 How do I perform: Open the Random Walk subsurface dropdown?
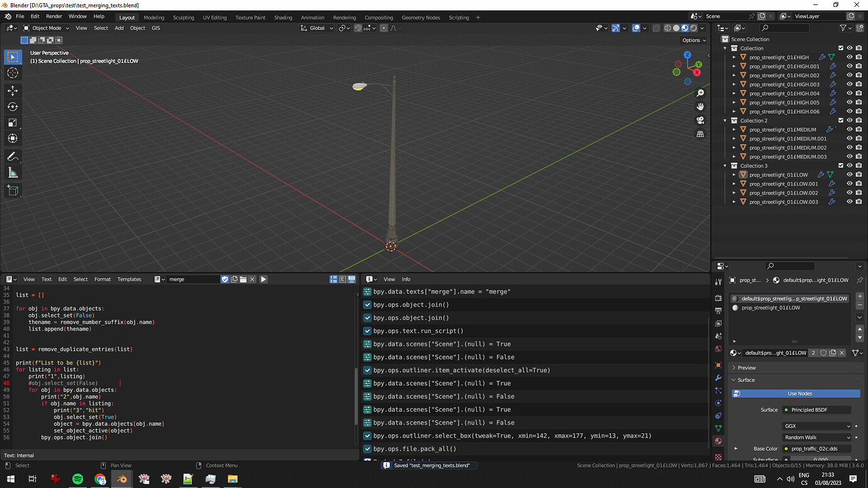817,437
